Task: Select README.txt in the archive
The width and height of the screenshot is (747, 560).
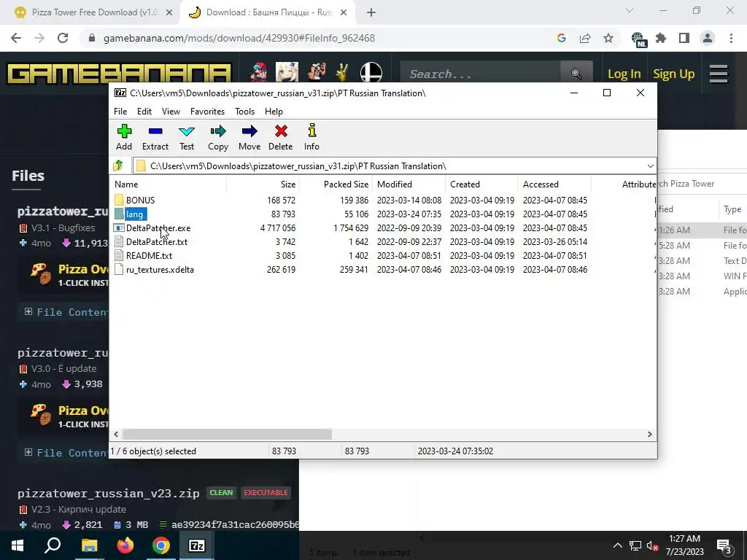Action: (149, 256)
